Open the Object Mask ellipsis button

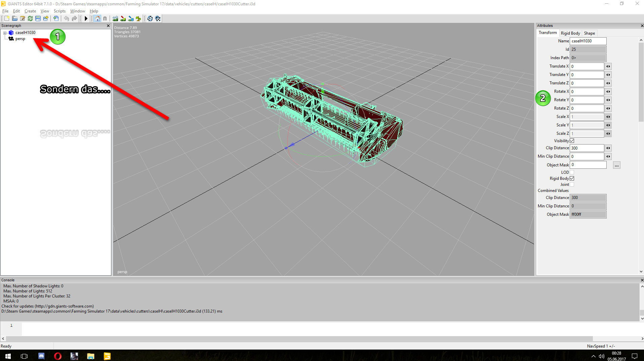[x=616, y=165]
